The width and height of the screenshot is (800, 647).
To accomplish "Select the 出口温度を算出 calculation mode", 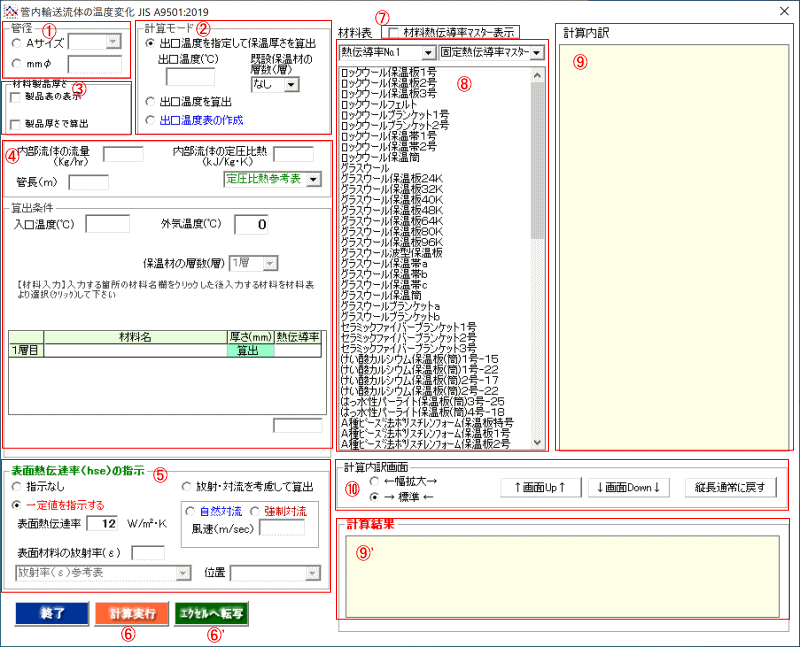I will click(152, 101).
